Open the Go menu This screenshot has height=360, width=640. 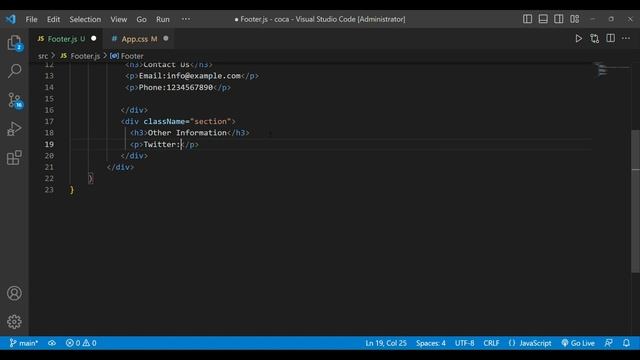pos(141,19)
